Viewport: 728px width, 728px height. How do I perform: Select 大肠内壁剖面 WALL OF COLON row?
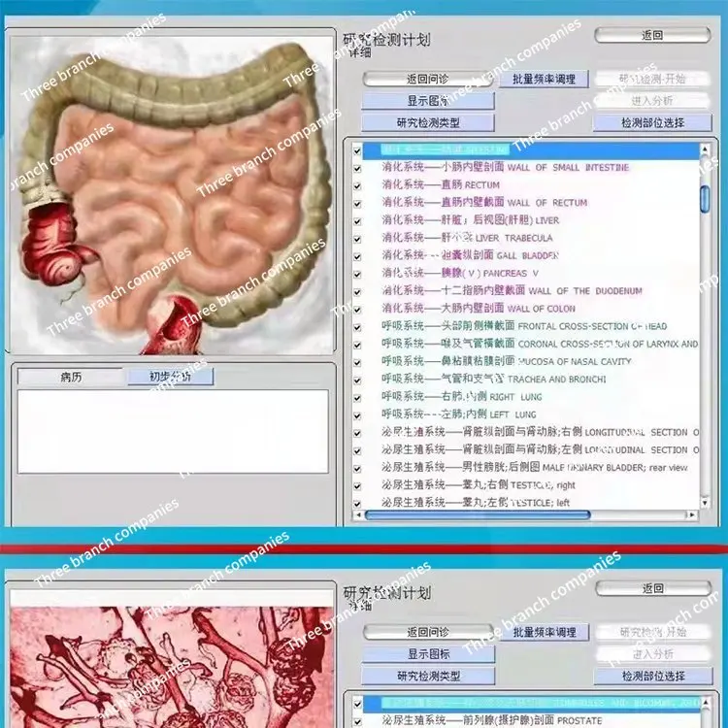click(x=479, y=309)
